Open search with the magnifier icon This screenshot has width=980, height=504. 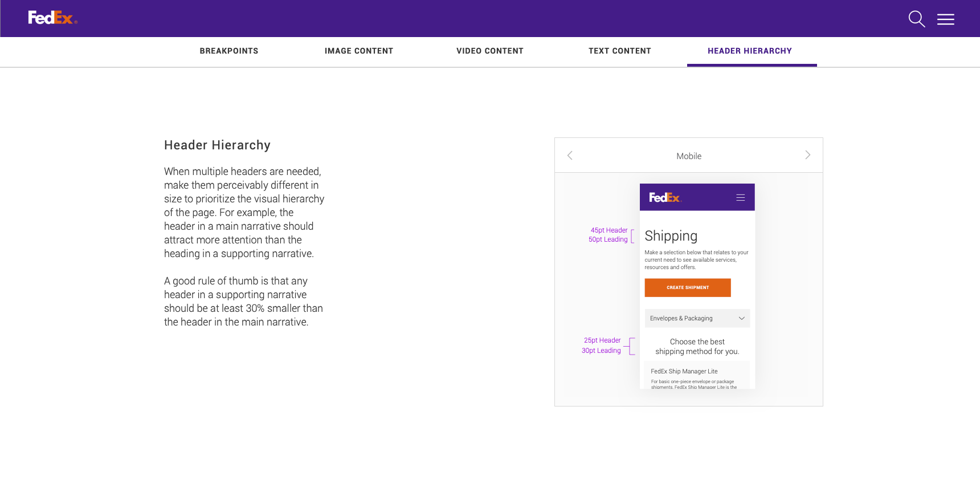coord(916,19)
